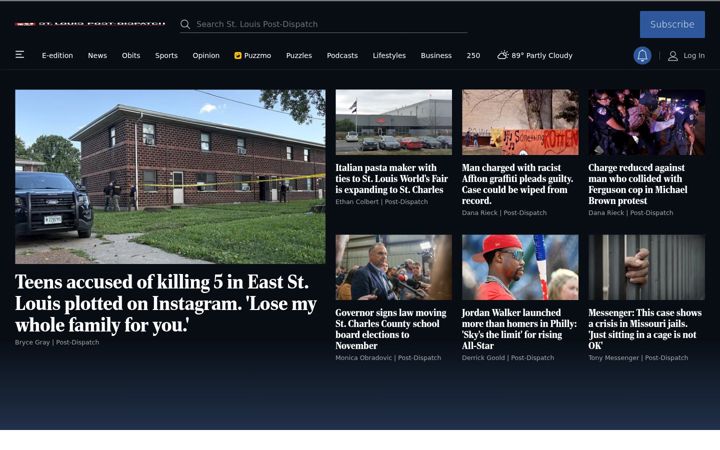This screenshot has height=450, width=720.
Task: Open the Lifestyles section
Action: pos(389,56)
